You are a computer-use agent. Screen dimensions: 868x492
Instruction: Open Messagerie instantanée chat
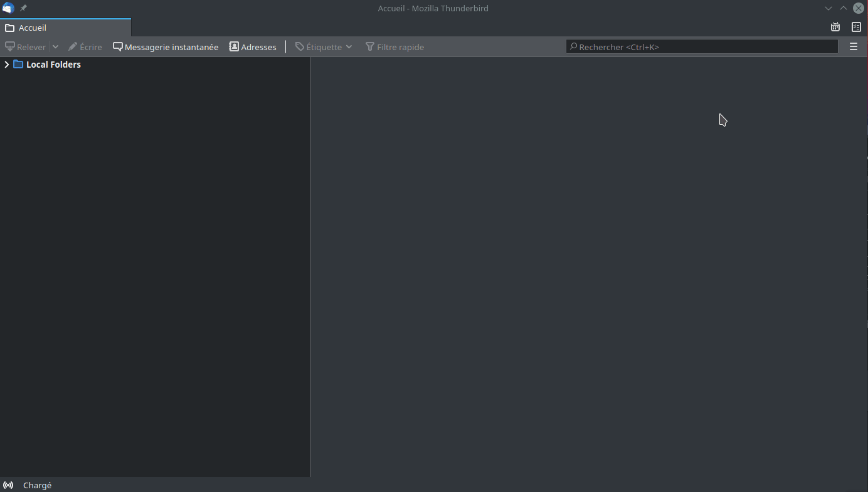click(x=166, y=47)
